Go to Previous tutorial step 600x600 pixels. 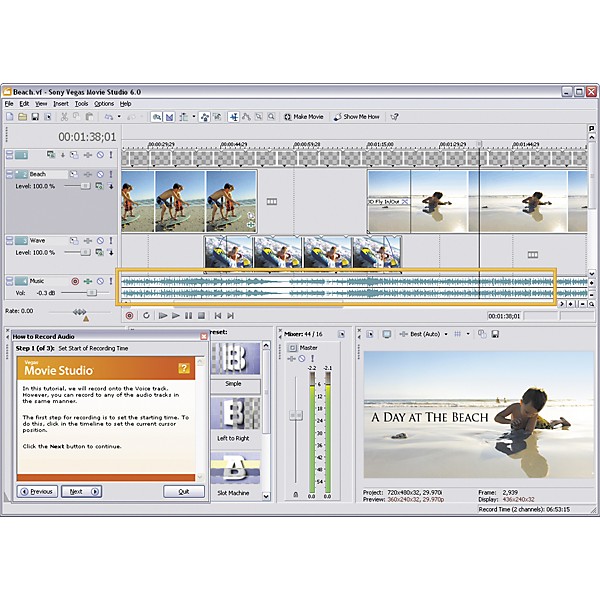pyautogui.click(x=38, y=491)
